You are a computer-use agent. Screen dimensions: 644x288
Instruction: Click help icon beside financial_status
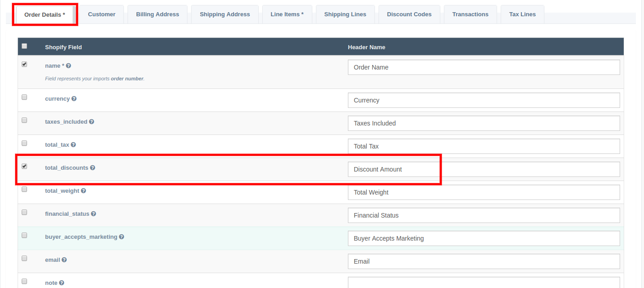[93, 214]
